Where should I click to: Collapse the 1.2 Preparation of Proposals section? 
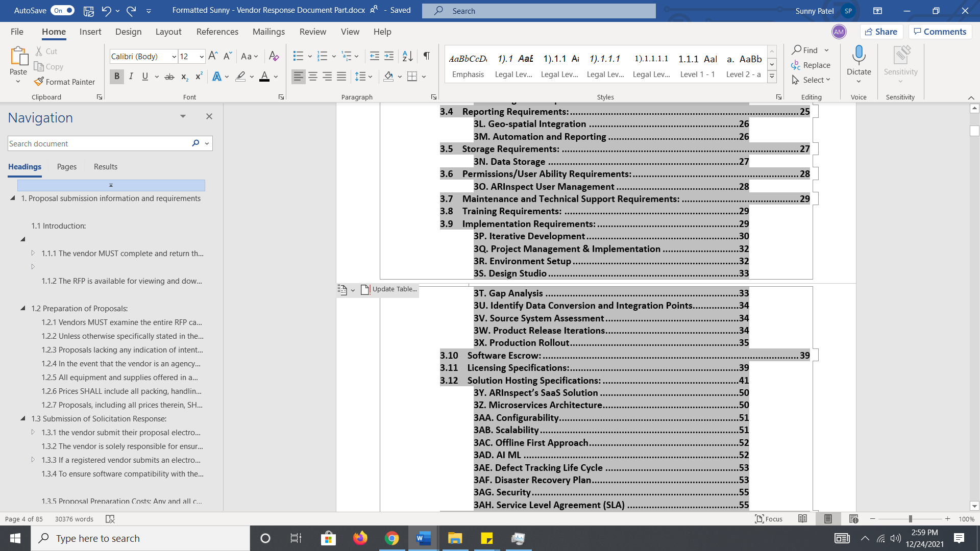(x=23, y=308)
